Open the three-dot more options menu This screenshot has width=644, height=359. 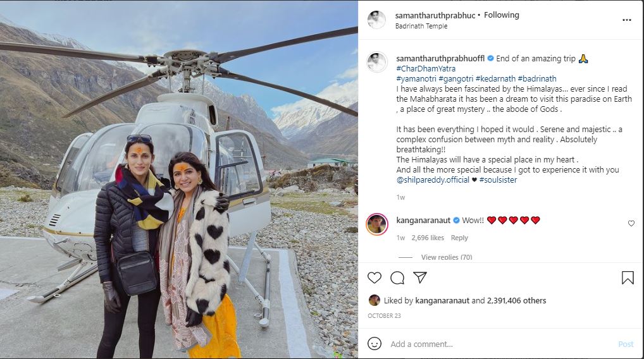(627, 20)
